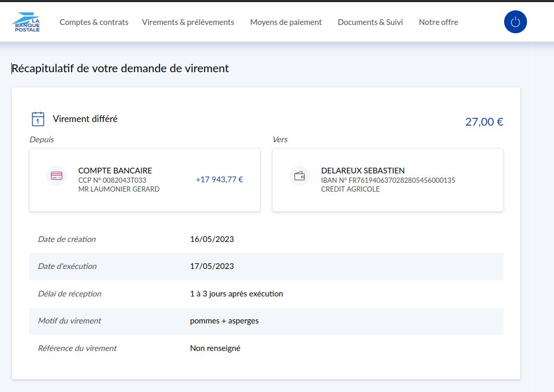The width and height of the screenshot is (554, 392).
Task: Select the pink card icon for Compte Bancaire
Action: point(57,176)
